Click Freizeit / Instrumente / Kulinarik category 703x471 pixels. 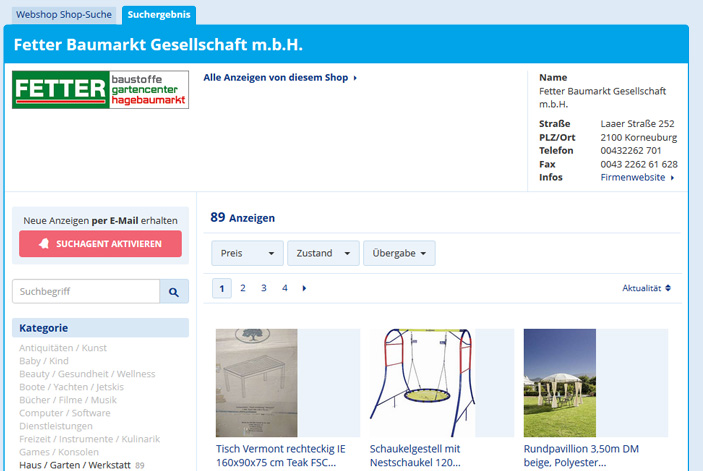[x=89, y=439]
